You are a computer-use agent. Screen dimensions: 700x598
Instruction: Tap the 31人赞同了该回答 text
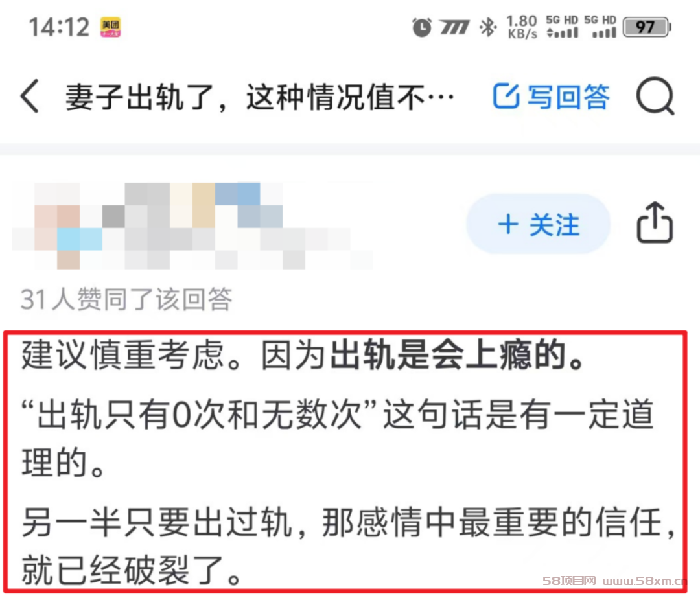point(126,299)
